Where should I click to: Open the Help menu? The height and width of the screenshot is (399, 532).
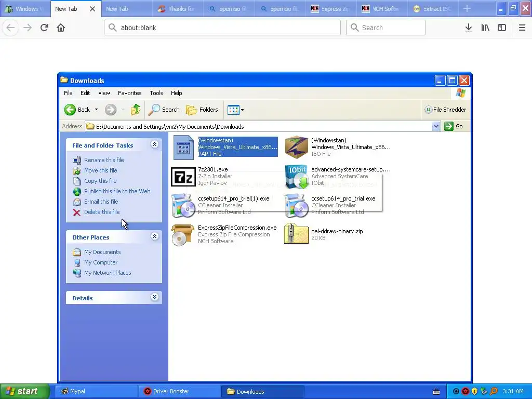177,93
